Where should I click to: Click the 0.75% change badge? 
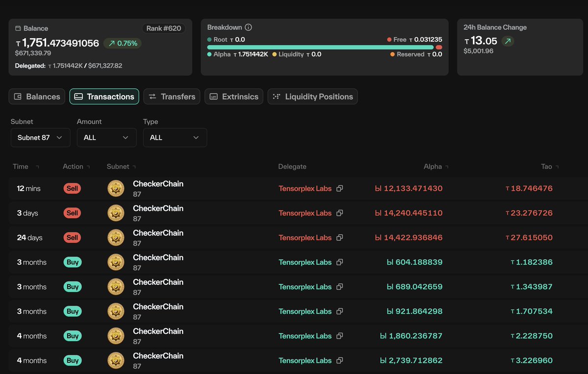(x=122, y=43)
